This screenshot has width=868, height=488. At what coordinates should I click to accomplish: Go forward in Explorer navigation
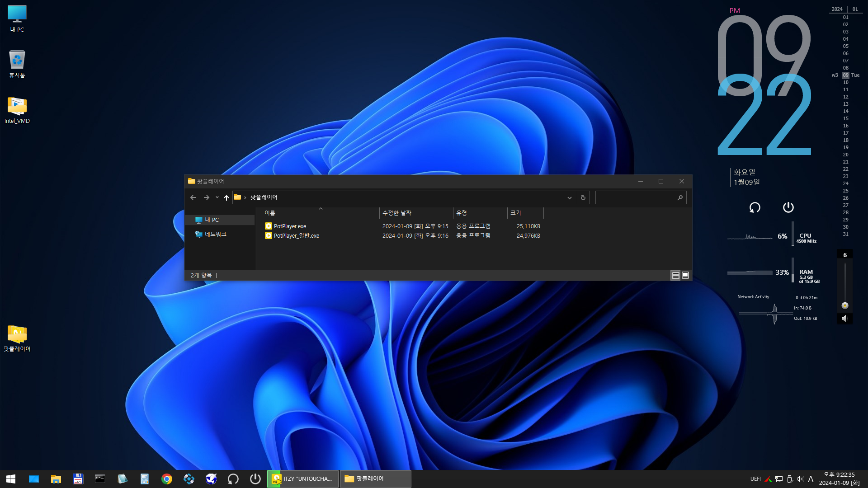pos(207,197)
